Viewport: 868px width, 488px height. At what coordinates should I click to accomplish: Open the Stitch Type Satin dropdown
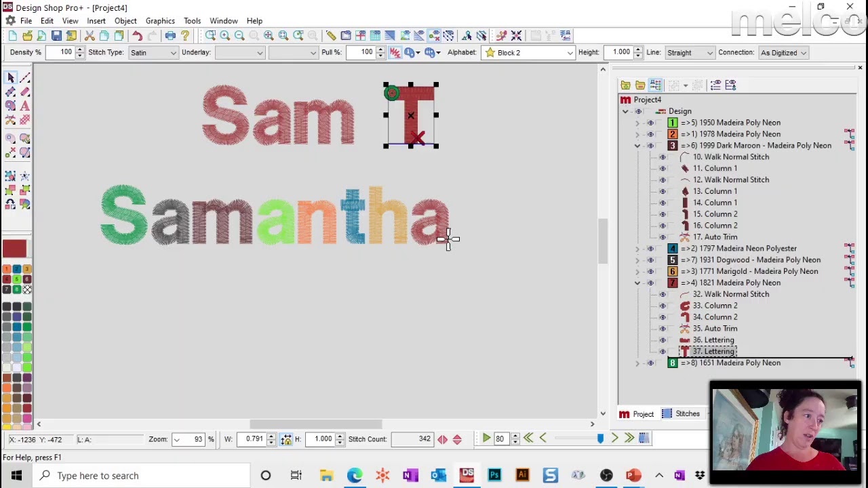point(153,52)
